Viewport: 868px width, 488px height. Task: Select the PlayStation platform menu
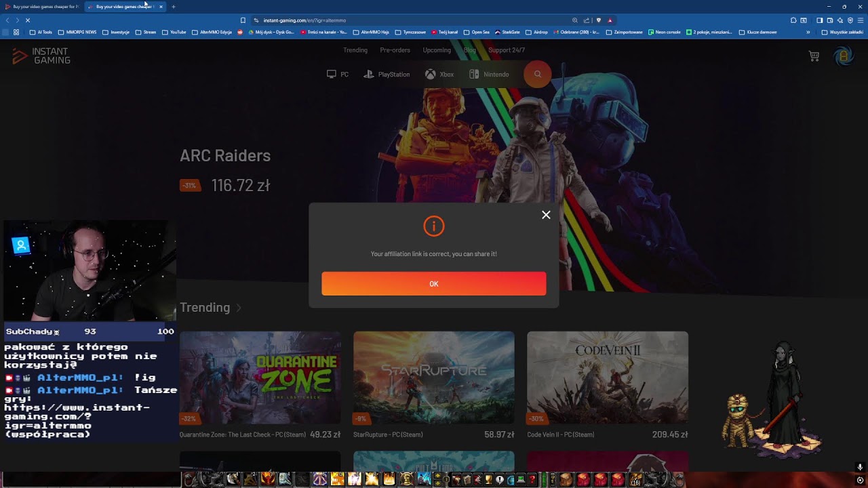(387, 75)
